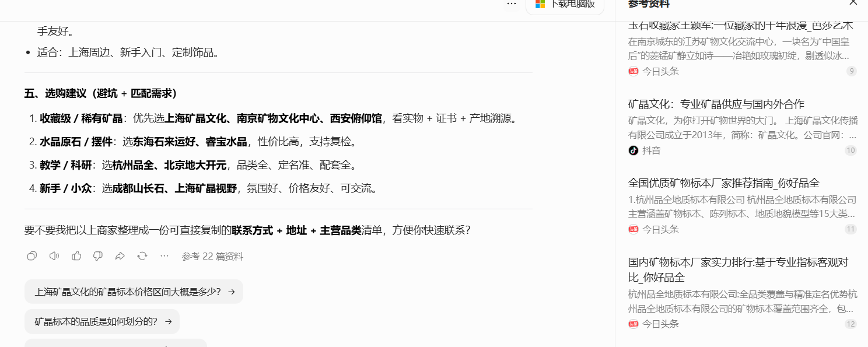Click arrow on 矿晶标本的品质是如何划分的 chip
Screen dimensions: 868x347
[169, 321]
